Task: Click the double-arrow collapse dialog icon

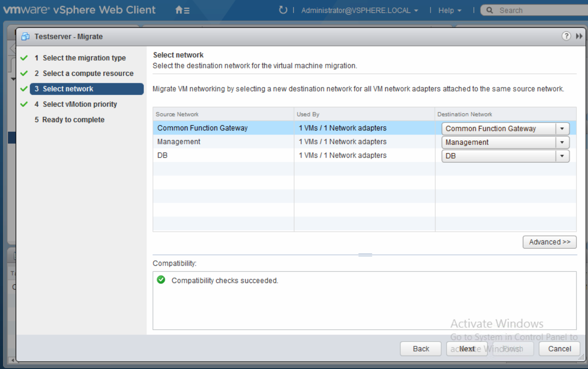Action: [x=579, y=36]
